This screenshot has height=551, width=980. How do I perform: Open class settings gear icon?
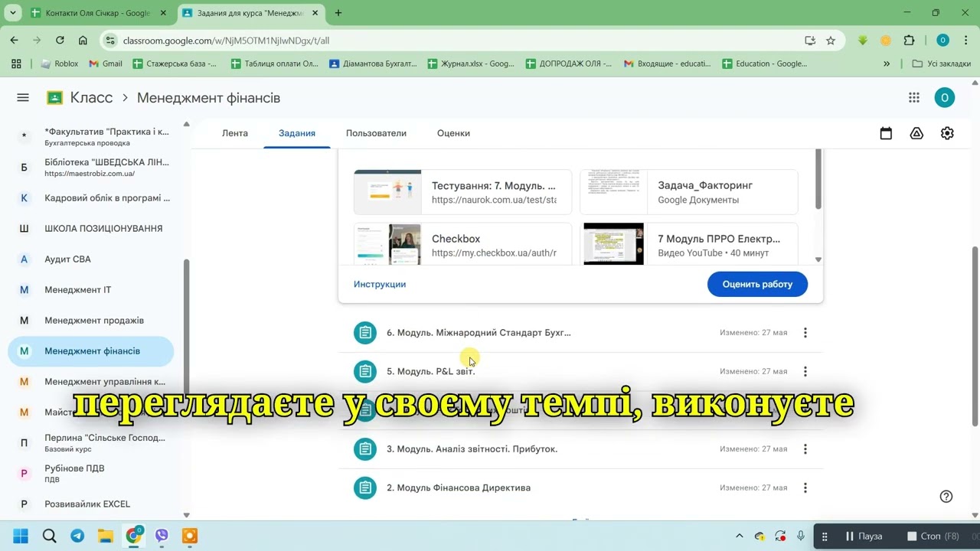coord(947,133)
